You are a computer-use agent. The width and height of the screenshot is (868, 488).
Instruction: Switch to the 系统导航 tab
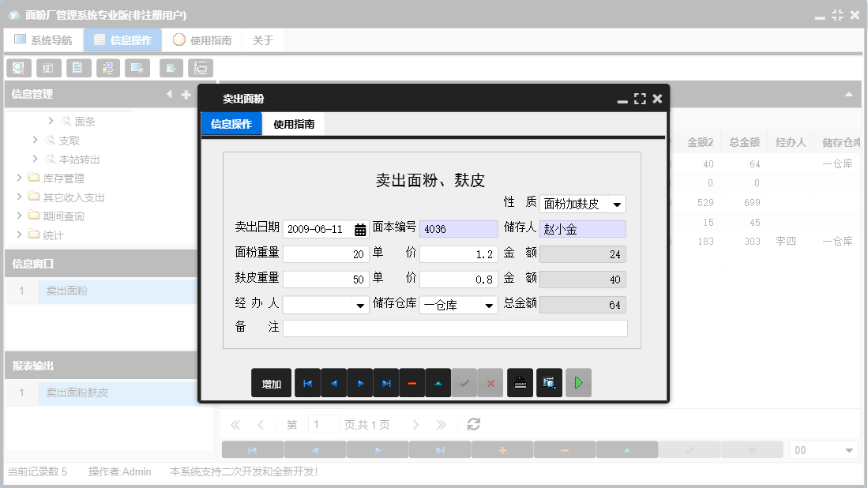click(43, 39)
